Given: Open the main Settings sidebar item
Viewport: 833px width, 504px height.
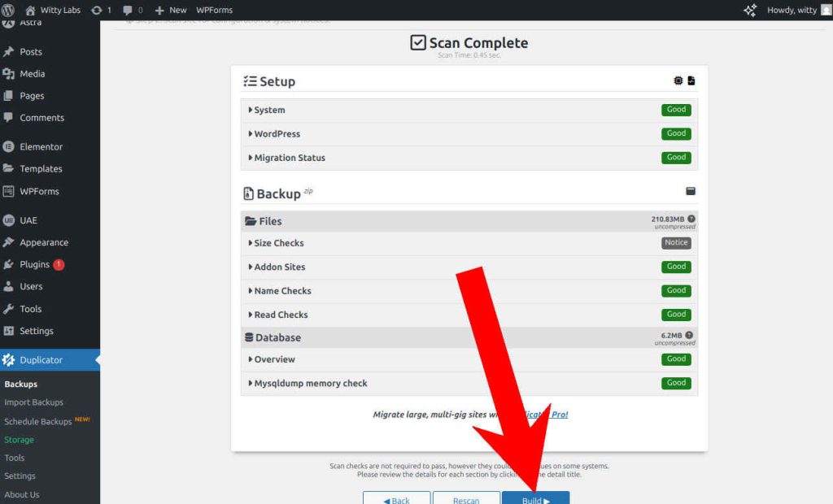Looking at the screenshot, I should (36, 331).
